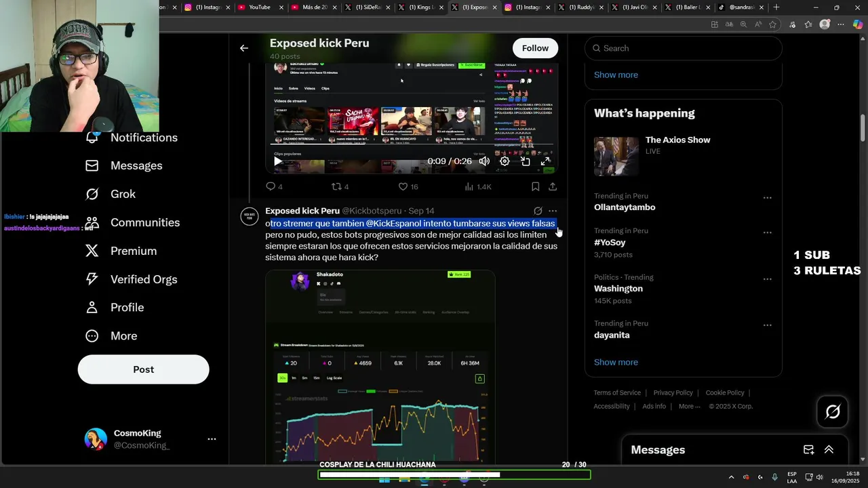The image size is (868, 488).
Task: Play the embedded video in the post
Action: point(278,161)
